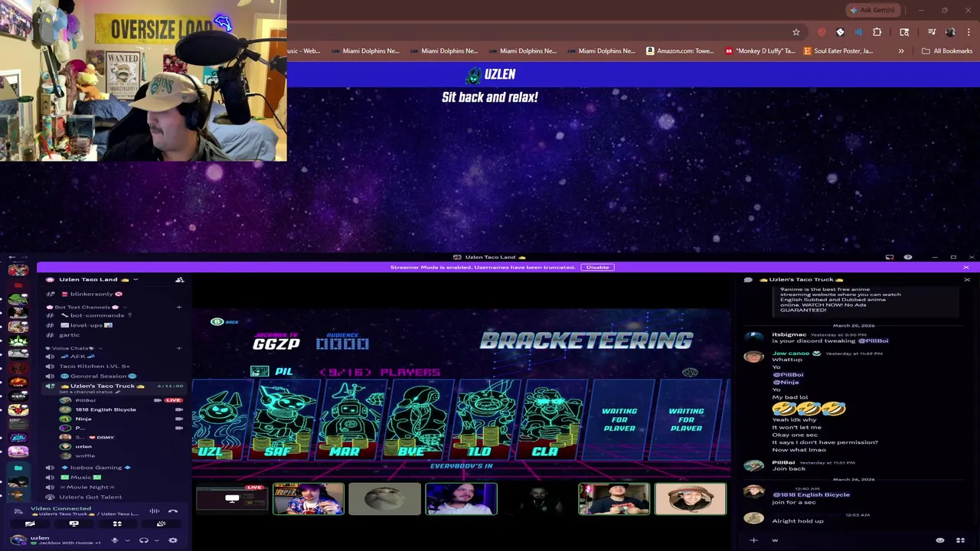
Task: Click itsbigmac username in chat
Action: point(789,334)
